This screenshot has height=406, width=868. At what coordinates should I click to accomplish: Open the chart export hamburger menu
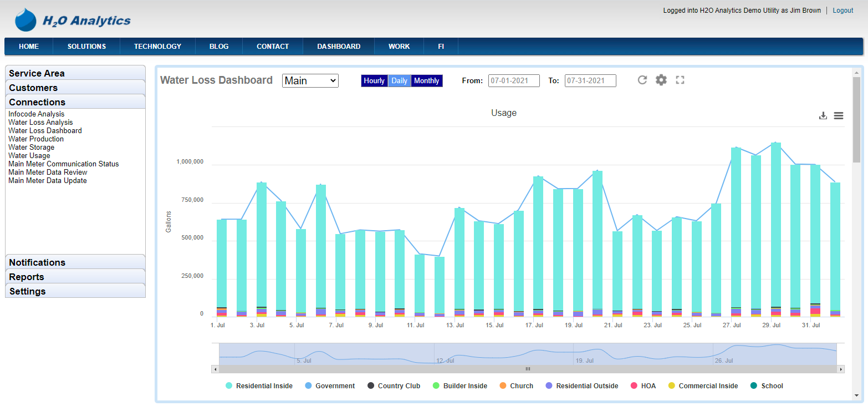point(839,115)
